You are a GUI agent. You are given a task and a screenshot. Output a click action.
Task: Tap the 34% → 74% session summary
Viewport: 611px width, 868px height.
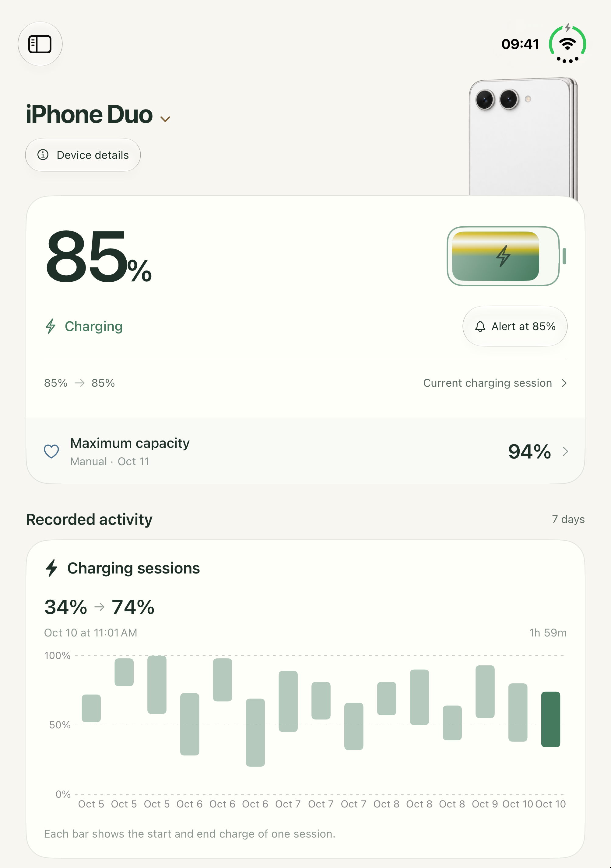click(x=99, y=607)
